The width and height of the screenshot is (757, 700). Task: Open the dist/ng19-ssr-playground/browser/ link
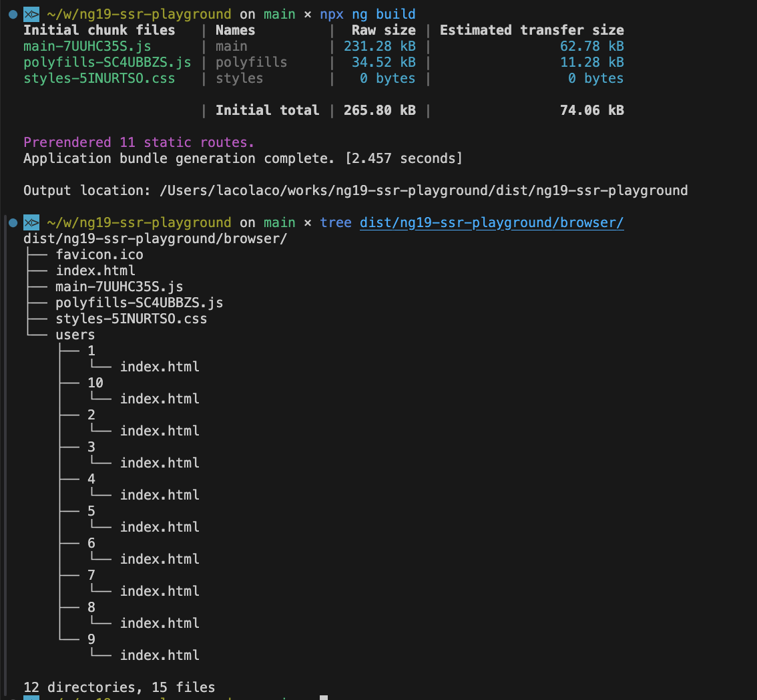[x=491, y=222]
